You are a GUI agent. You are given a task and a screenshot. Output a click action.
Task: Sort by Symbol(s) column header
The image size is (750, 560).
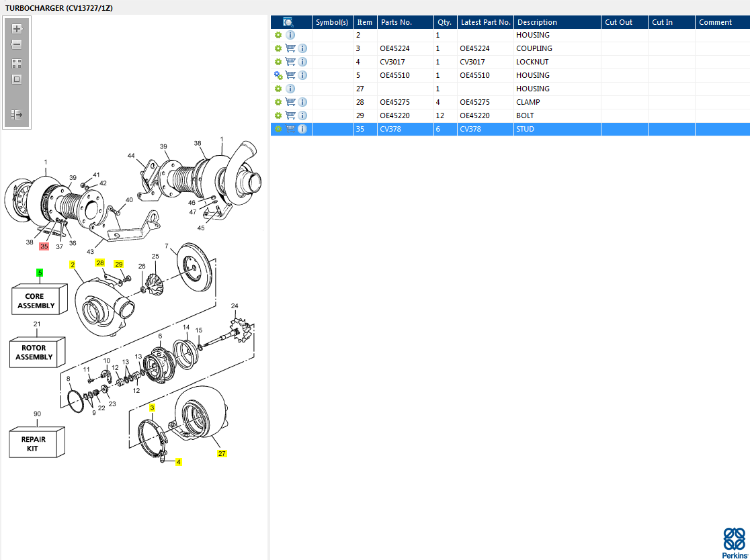coord(333,22)
